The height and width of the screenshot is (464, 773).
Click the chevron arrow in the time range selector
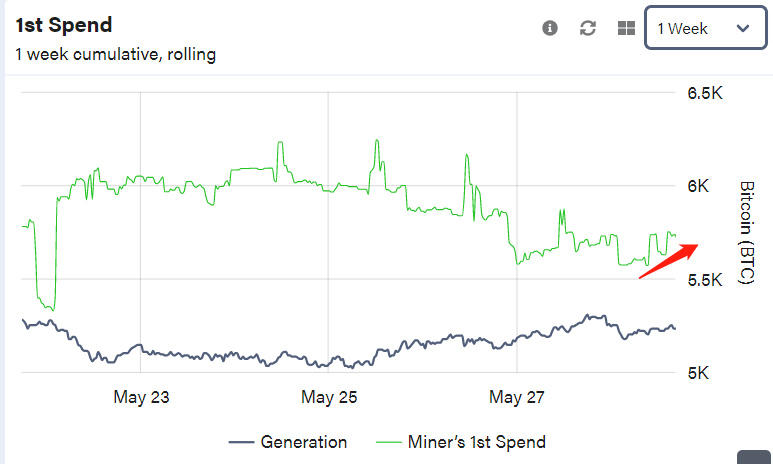click(x=743, y=28)
